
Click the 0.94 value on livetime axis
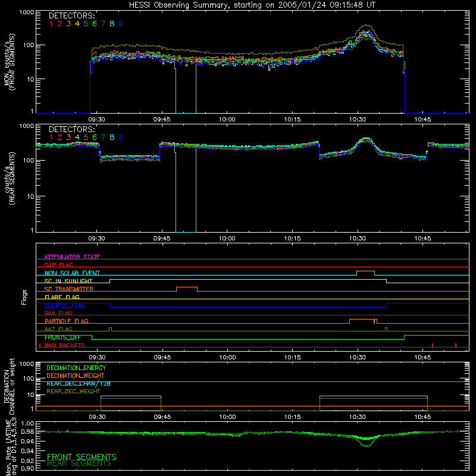click(27, 451)
